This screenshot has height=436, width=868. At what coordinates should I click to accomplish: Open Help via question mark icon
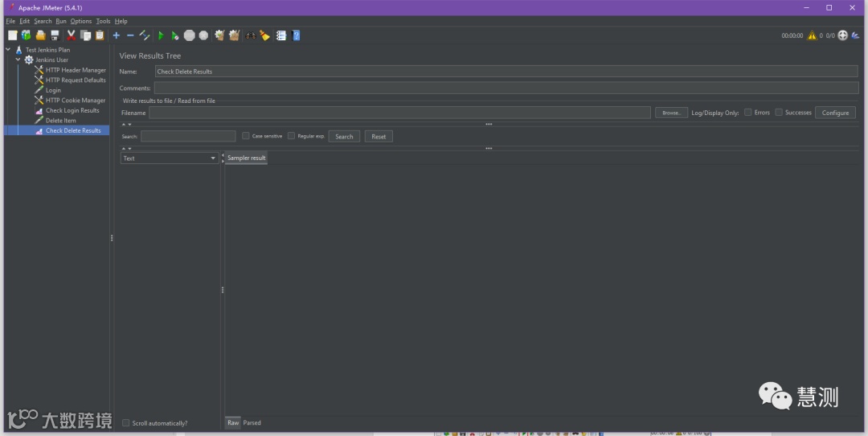click(x=296, y=35)
